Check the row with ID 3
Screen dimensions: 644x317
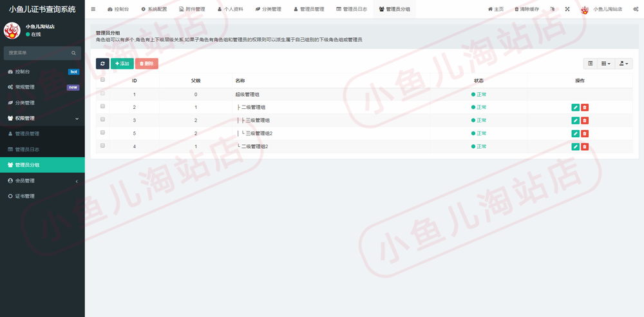tap(102, 119)
